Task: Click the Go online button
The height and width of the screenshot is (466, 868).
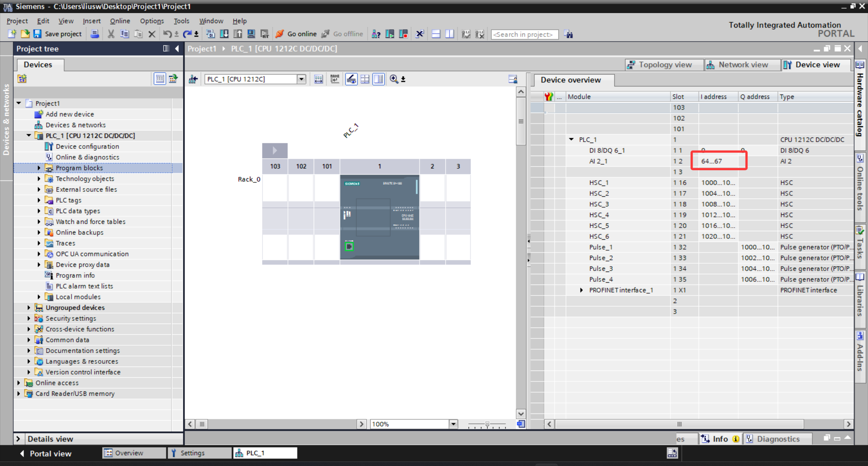Action: point(296,34)
